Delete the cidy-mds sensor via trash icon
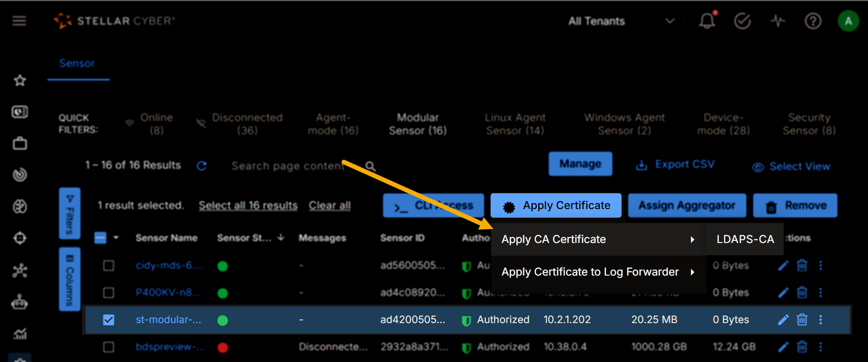Image resolution: width=868 pixels, height=362 pixels. coord(802,266)
